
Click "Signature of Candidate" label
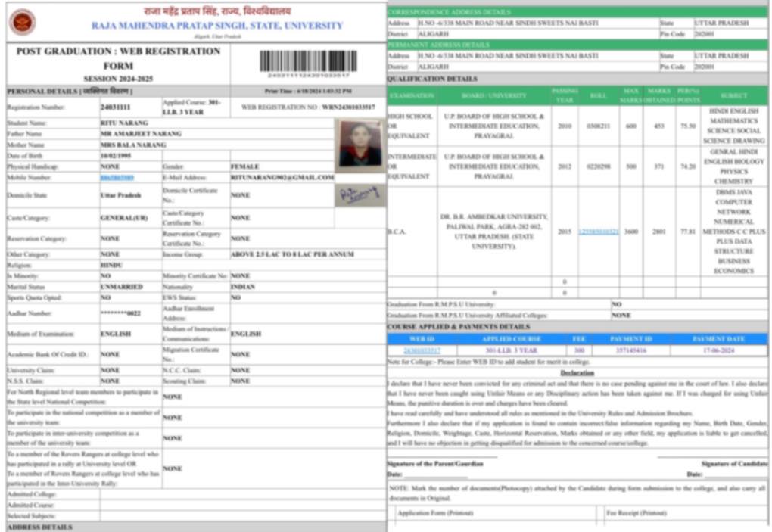pos(734,464)
